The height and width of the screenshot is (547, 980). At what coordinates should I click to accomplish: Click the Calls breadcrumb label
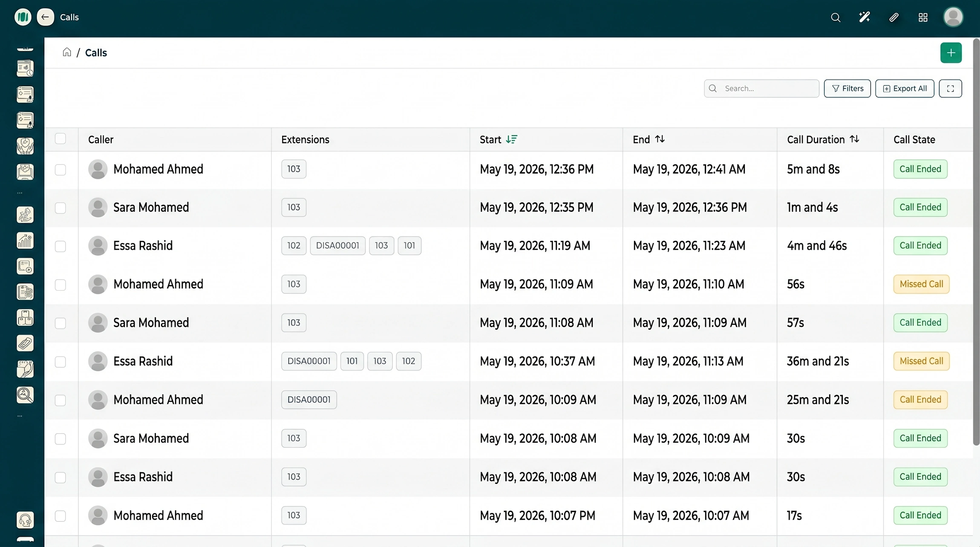coord(96,53)
